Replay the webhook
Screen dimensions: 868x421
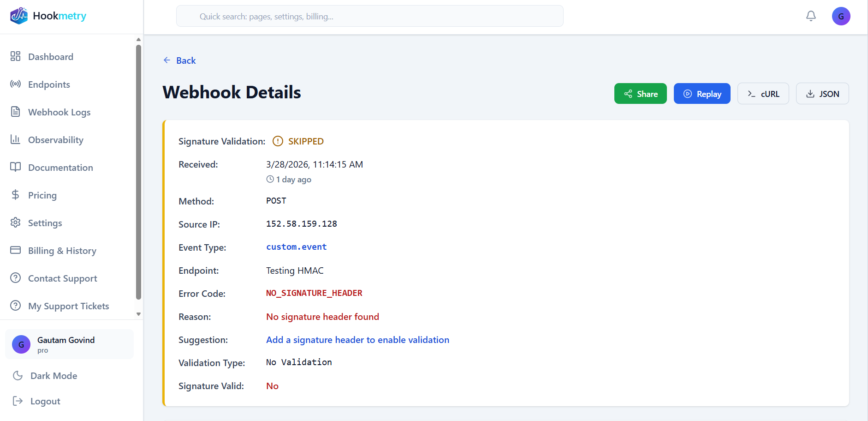pyautogui.click(x=702, y=93)
